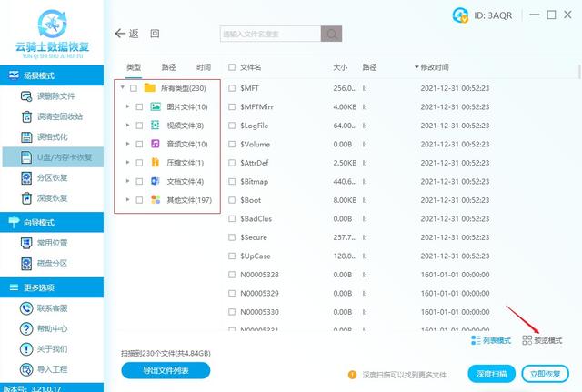Open the 磁盘分区 icon
Image resolution: width=582 pixels, height=392 pixels.
26,264
